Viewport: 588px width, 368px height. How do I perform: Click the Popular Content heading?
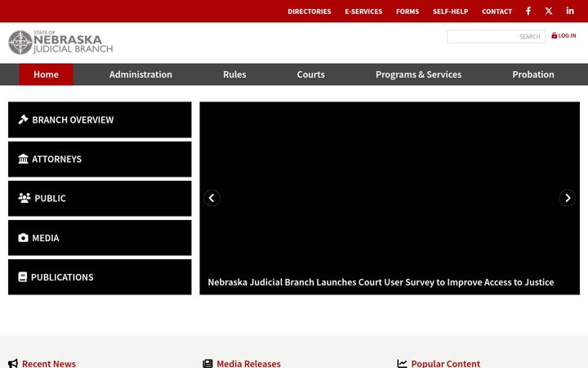(446, 363)
